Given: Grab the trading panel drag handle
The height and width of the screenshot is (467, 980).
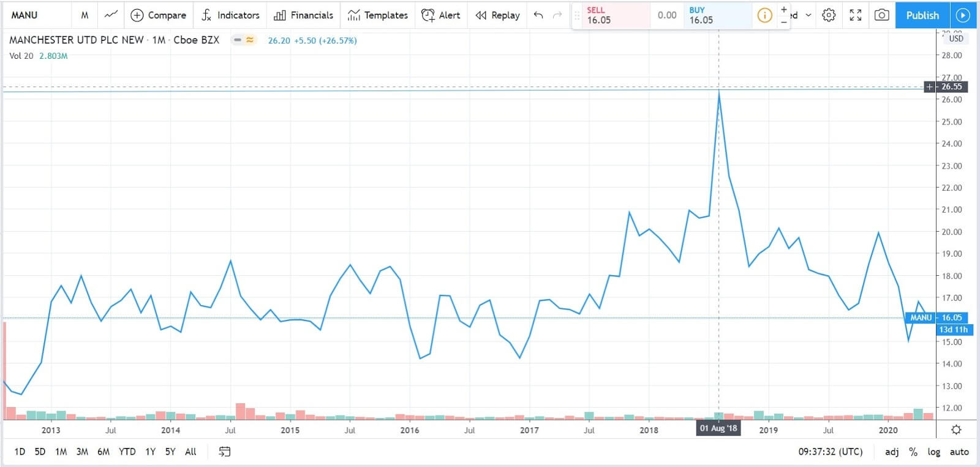Looking at the screenshot, I should (576, 15).
